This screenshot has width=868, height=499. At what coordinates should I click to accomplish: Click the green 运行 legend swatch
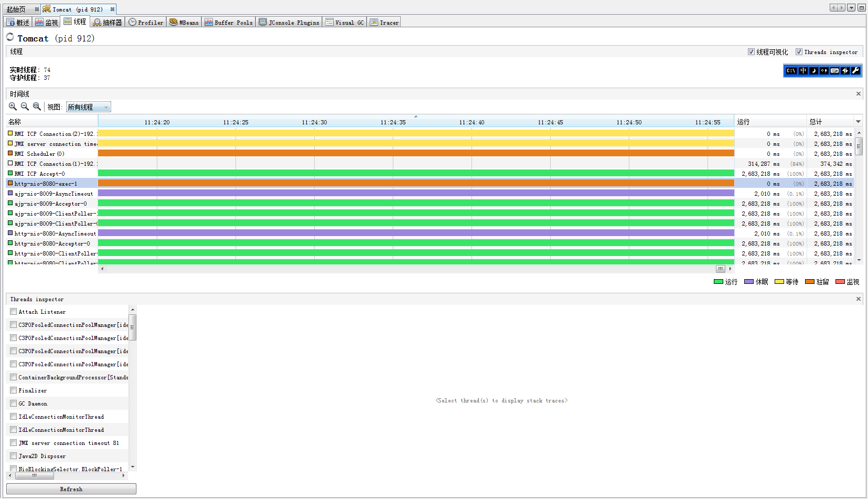(719, 282)
